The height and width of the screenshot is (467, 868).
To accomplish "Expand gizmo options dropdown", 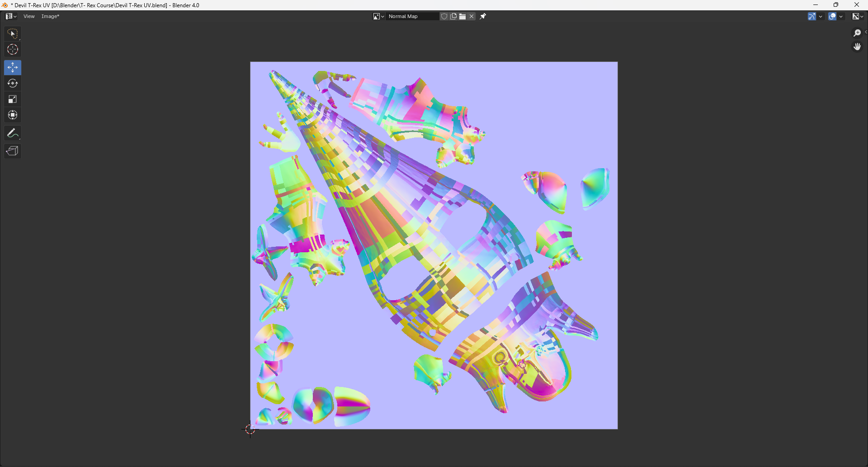I will (821, 16).
